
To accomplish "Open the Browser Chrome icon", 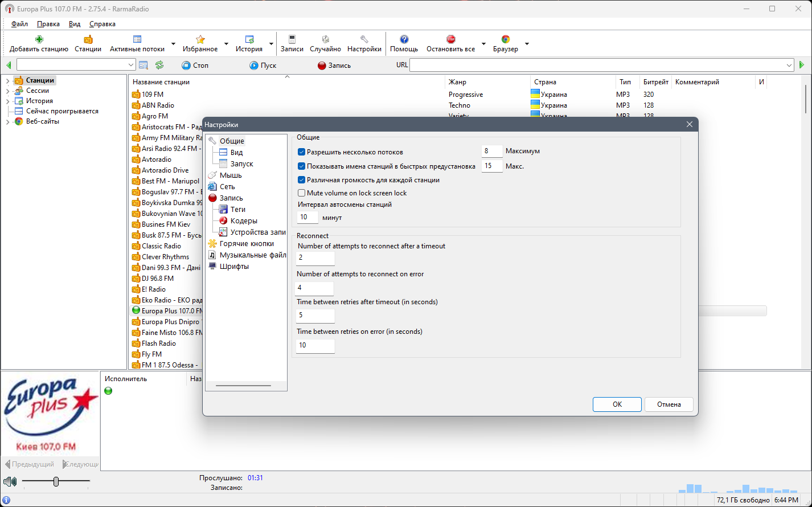I will (506, 39).
